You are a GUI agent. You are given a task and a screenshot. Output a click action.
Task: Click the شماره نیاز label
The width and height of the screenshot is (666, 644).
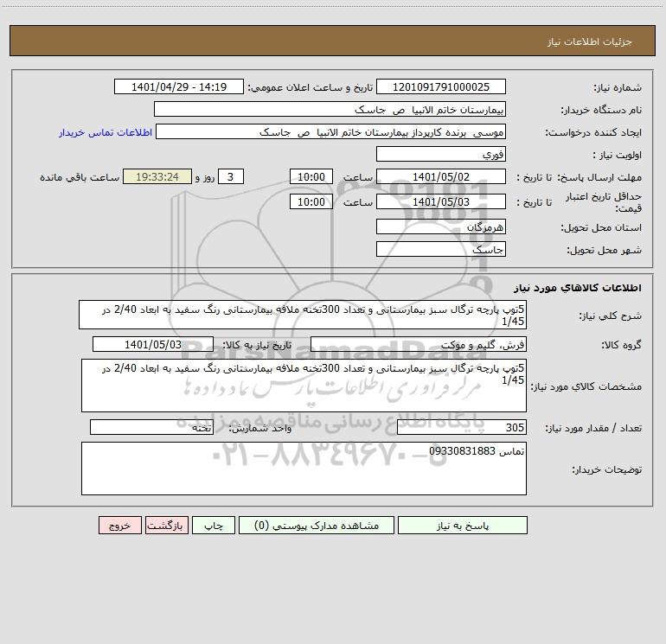(618, 87)
